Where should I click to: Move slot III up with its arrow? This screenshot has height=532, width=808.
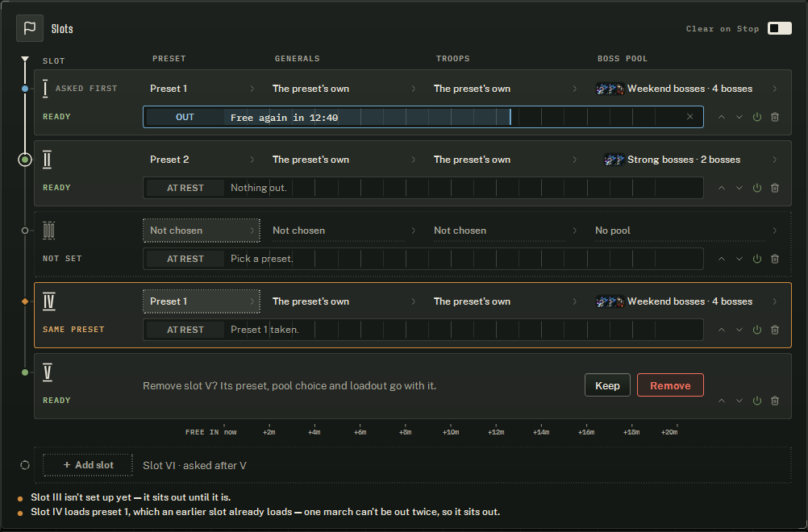(x=722, y=259)
